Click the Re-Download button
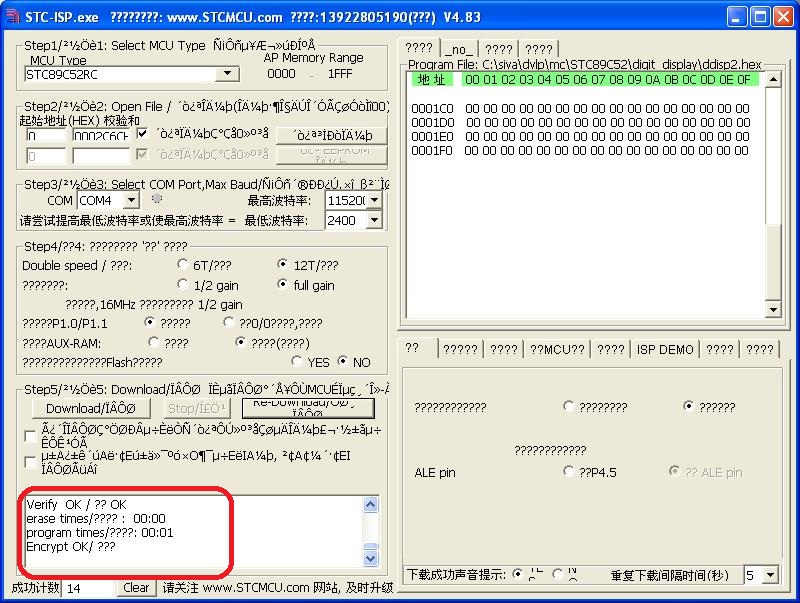The height and width of the screenshot is (603, 800). click(x=308, y=408)
